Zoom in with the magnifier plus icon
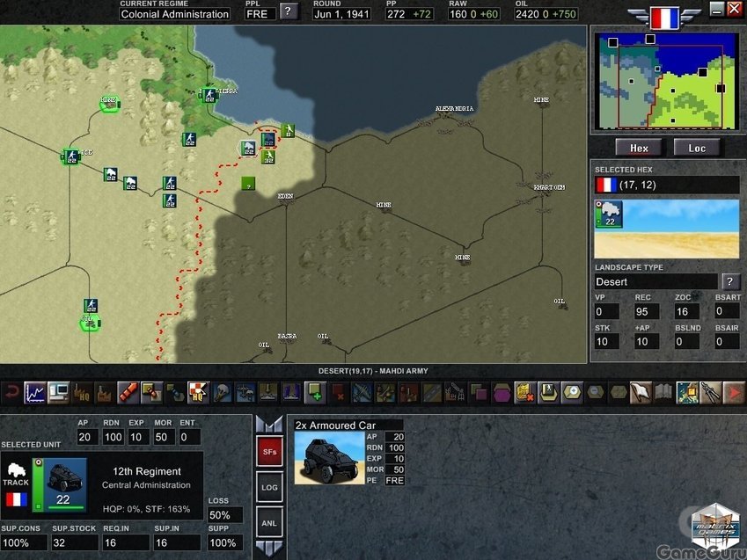 coord(572,393)
